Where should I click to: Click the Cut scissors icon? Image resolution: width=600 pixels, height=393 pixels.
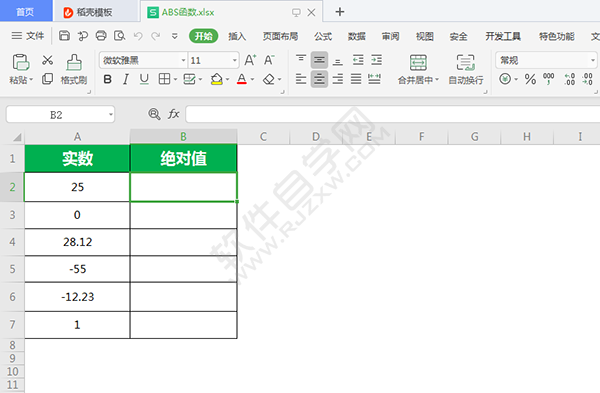47,60
